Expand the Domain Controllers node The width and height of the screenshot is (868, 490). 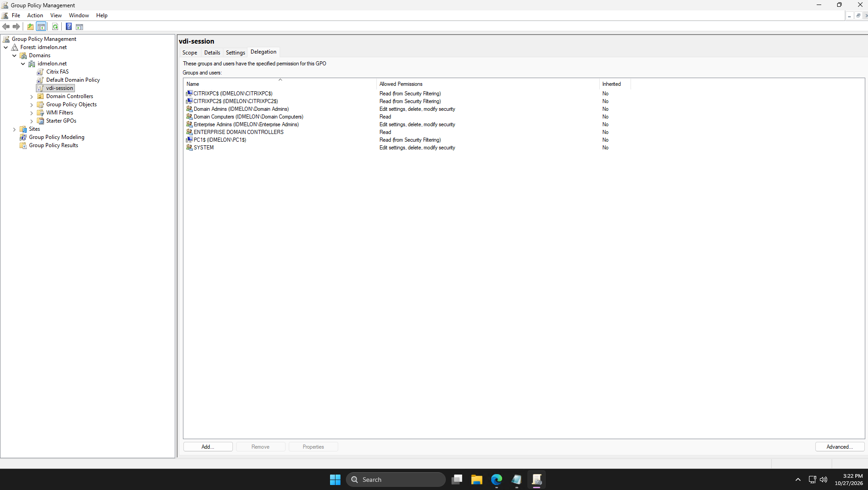pos(32,97)
